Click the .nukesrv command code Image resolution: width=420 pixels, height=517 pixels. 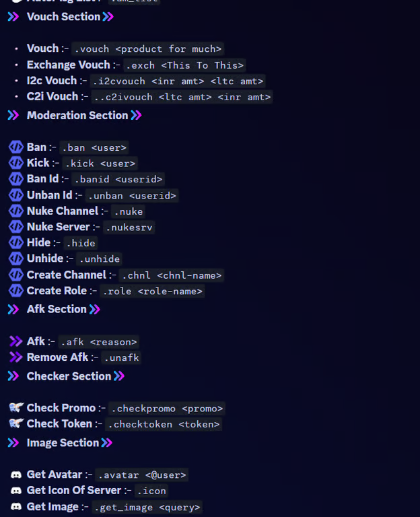coord(129,228)
